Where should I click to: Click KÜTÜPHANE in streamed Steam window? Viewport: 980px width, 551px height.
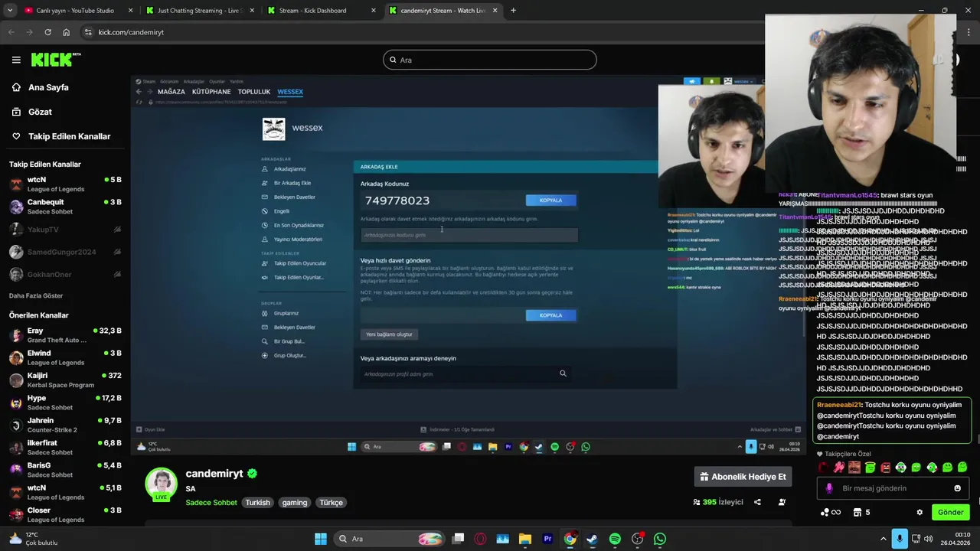tap(211, 92)
